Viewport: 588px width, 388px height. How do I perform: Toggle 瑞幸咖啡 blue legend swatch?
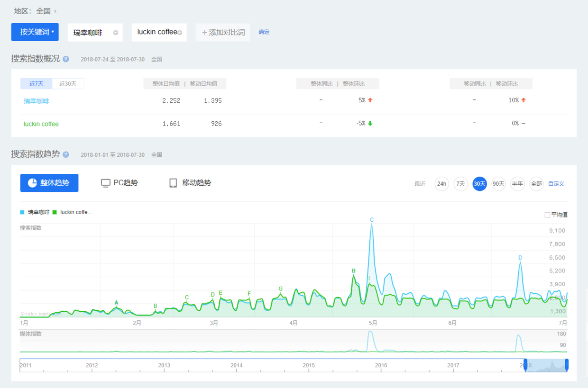click(x=22, y=212)
